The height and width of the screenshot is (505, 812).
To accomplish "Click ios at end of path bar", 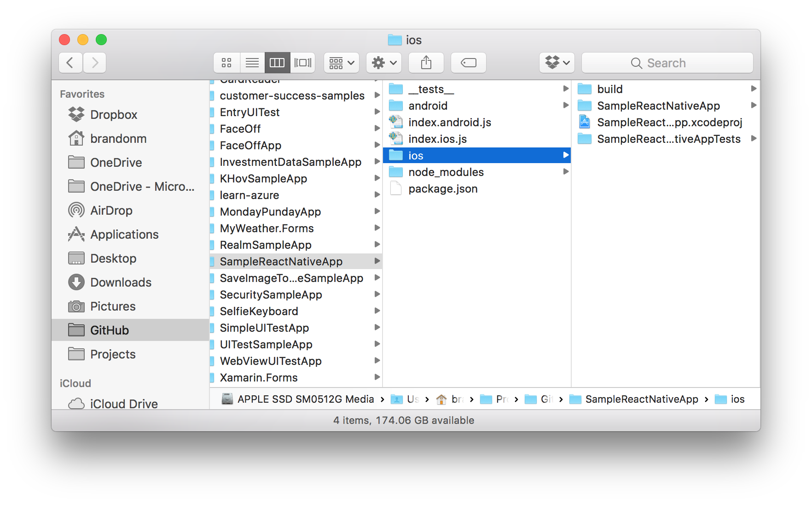I will (730, 399).
